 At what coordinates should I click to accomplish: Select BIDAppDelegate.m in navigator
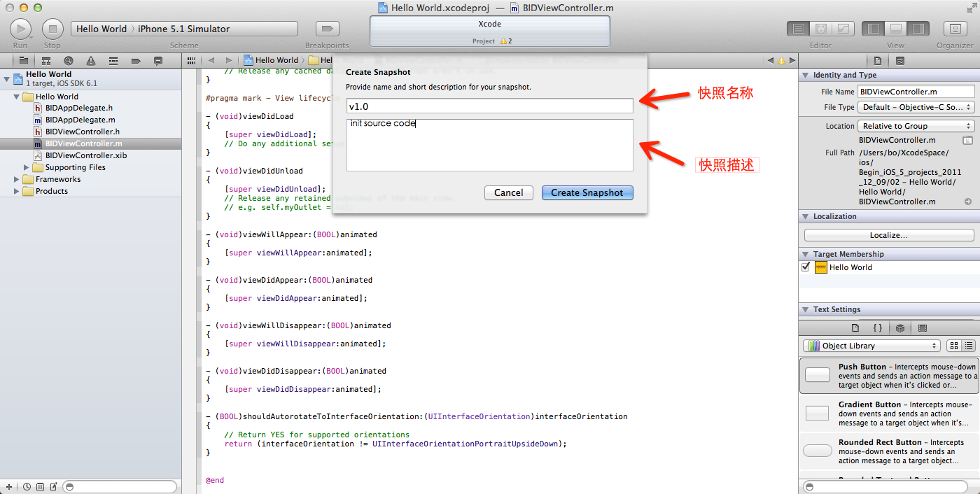tap(80, 120)
